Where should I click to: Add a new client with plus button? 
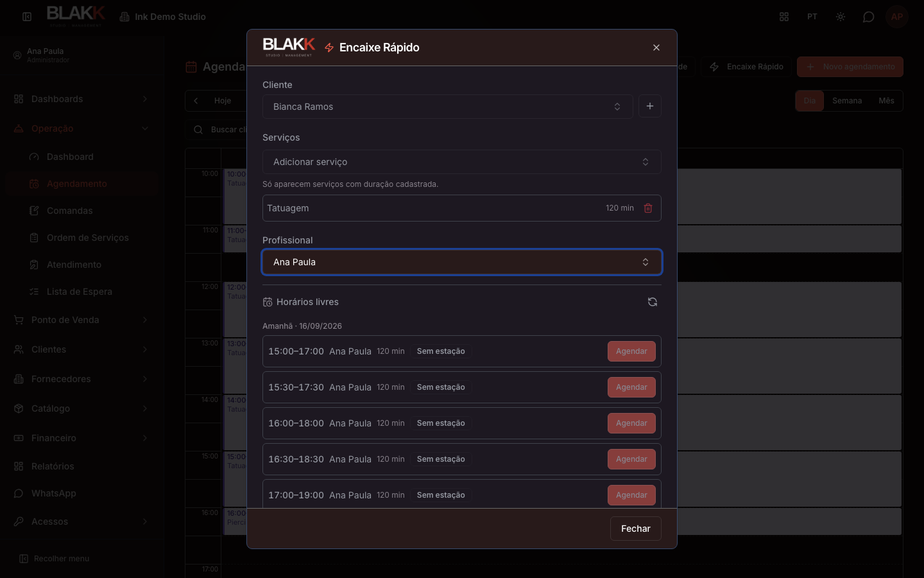pos(650,106)
